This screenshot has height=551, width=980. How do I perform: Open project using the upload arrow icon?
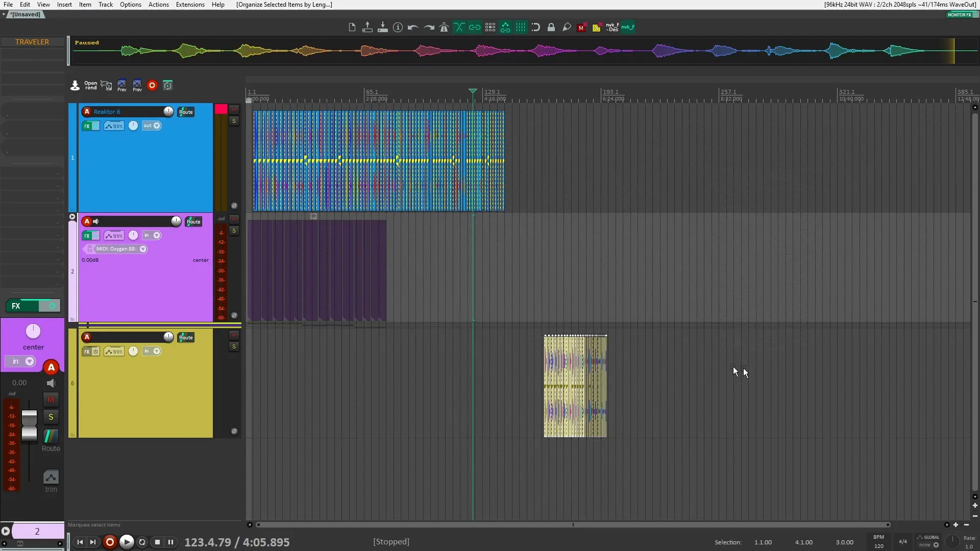(367, 28)
